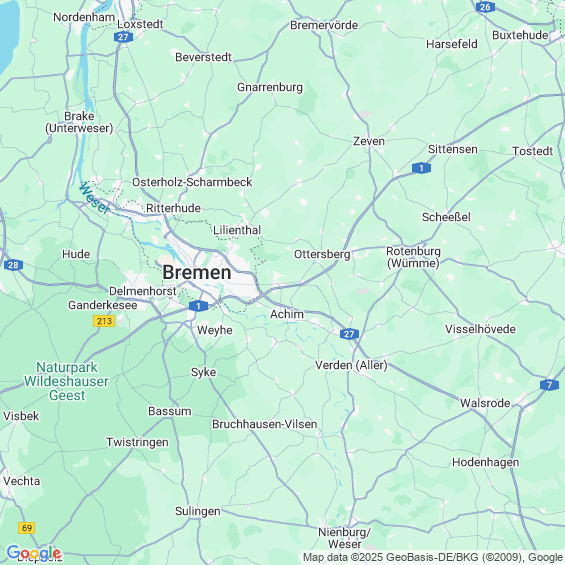Click the Naturpark Wildeshauser Geest label
Viewport: 565px width, 565px height.
(x=66, y=381)
